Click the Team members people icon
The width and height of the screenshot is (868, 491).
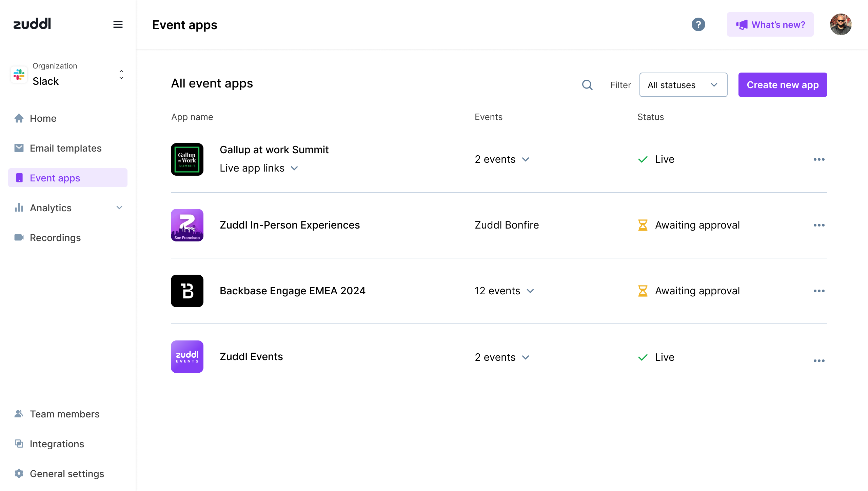19,414
